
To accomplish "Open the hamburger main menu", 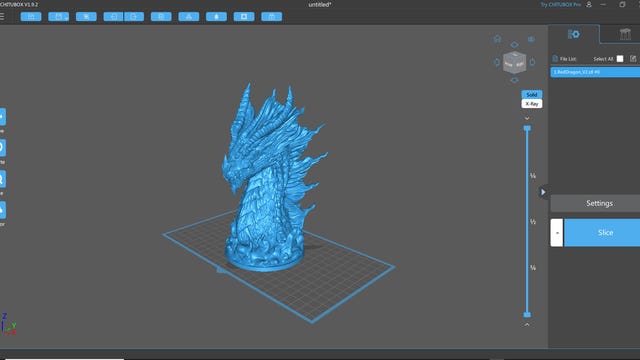I will (2, 16).
